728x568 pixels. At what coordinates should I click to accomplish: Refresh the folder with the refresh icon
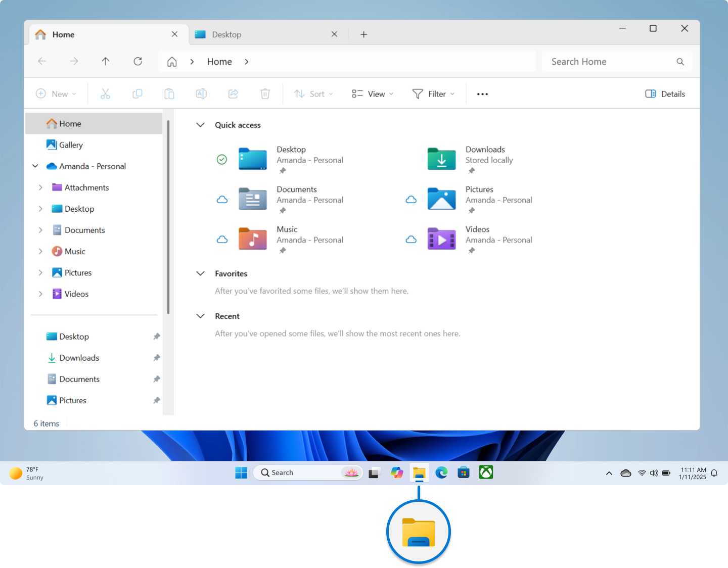point(138,61)
